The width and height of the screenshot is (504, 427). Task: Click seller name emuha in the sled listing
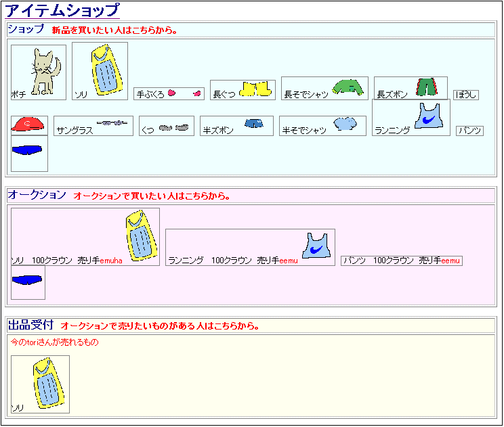point(111,261)
